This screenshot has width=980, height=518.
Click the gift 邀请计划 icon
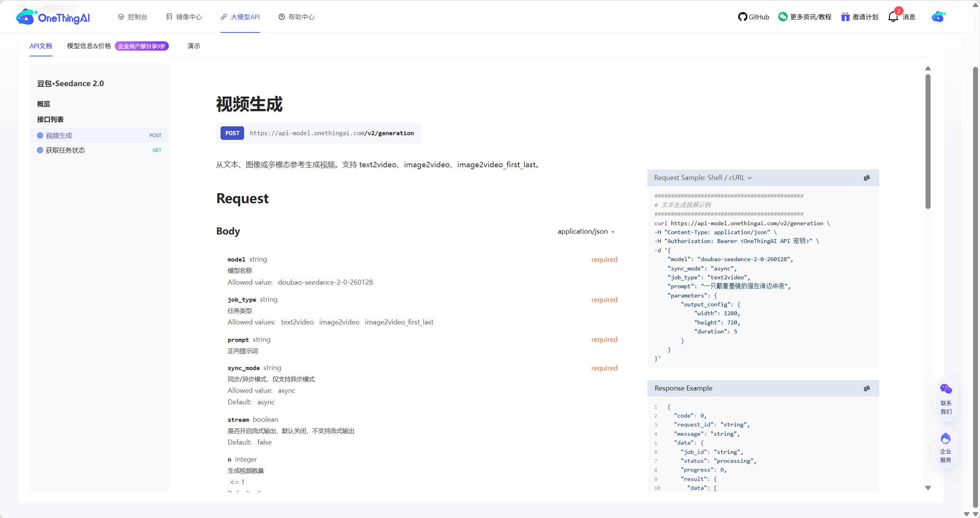846,17
